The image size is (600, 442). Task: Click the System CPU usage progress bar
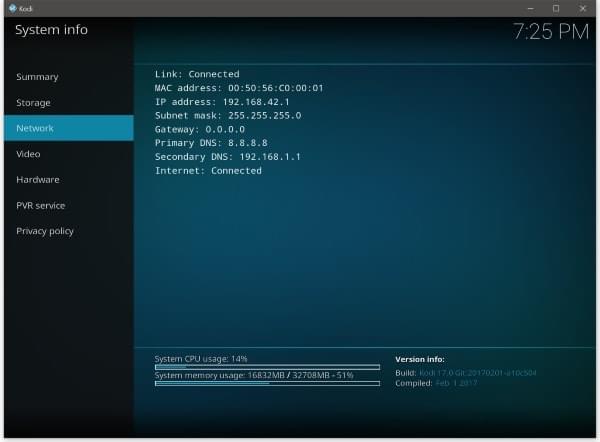(x=267, y=367)
